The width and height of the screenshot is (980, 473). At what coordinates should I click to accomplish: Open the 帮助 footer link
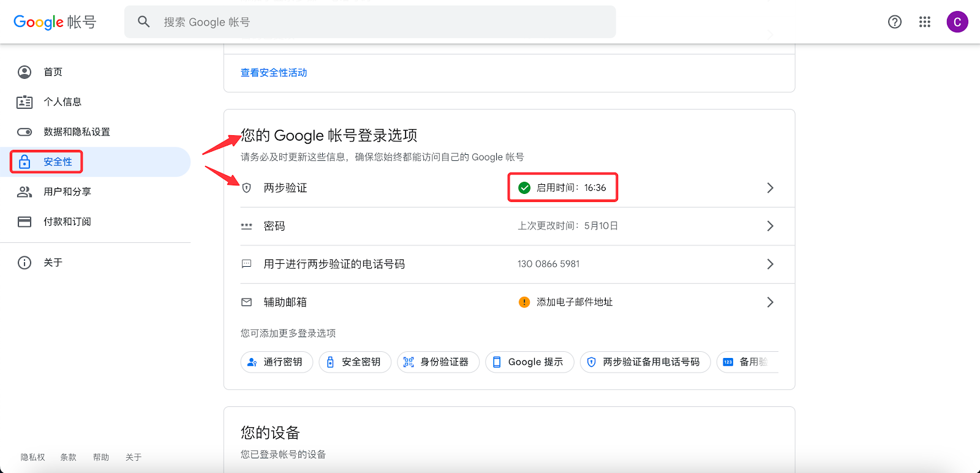(101, 458)
